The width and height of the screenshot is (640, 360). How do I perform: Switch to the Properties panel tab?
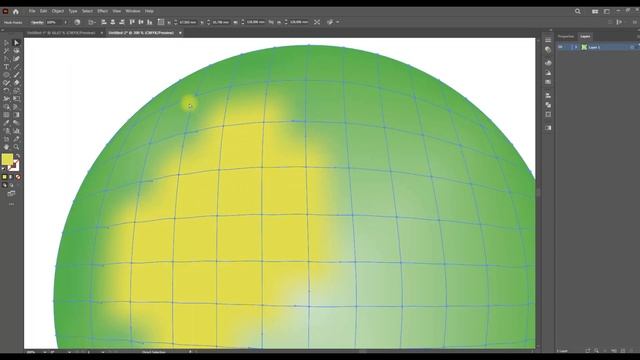tap(566, 37)
